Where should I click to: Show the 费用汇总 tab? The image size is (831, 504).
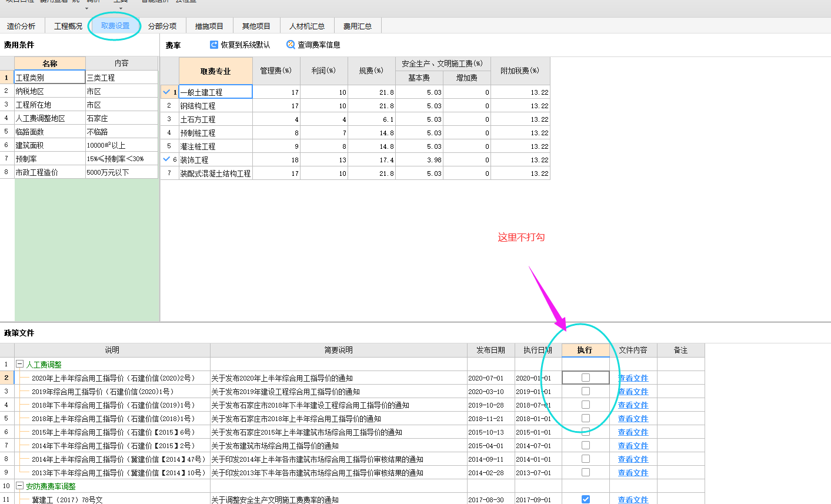358,26
